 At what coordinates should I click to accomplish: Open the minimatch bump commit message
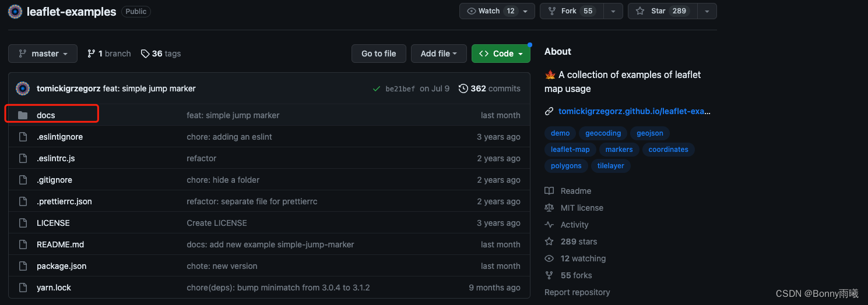point(278,288)
